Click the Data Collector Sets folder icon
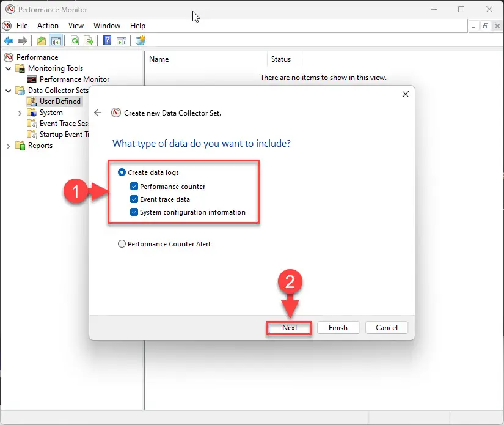Screen dimensions: 504x425 point(20,91)
